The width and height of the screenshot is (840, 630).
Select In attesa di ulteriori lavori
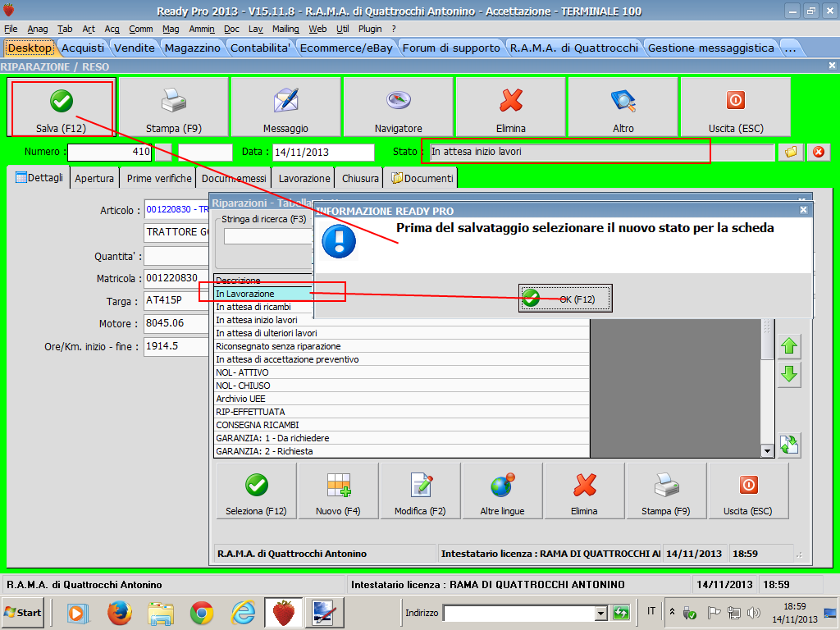pyautogui.click(x=402, y=333)
